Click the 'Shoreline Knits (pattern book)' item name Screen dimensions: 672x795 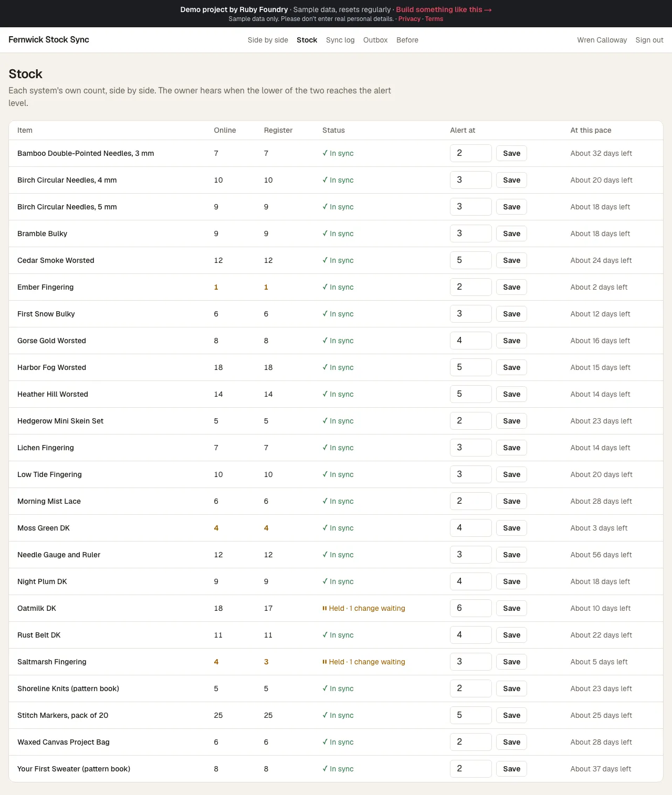pos(68,688)
